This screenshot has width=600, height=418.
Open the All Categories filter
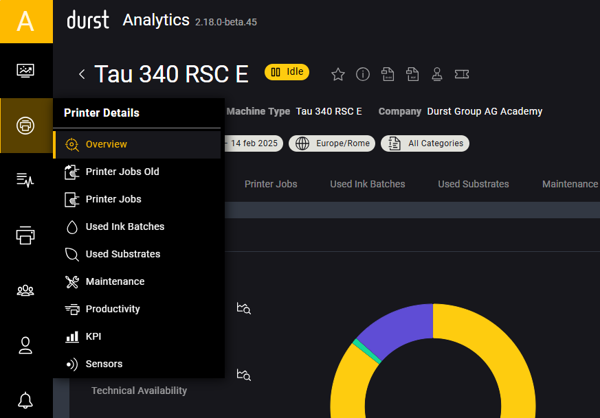[x=426, y=143]
